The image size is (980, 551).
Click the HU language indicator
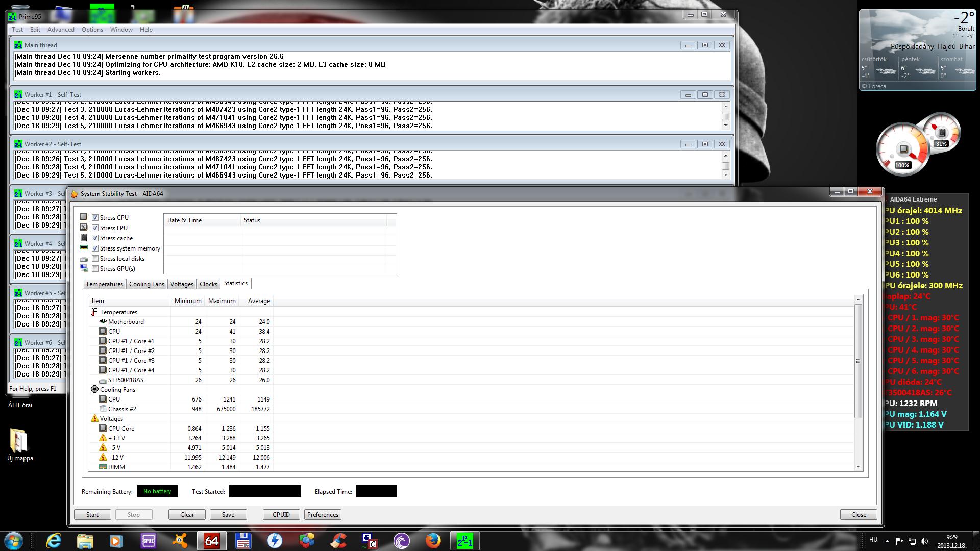tap(873, 540)
